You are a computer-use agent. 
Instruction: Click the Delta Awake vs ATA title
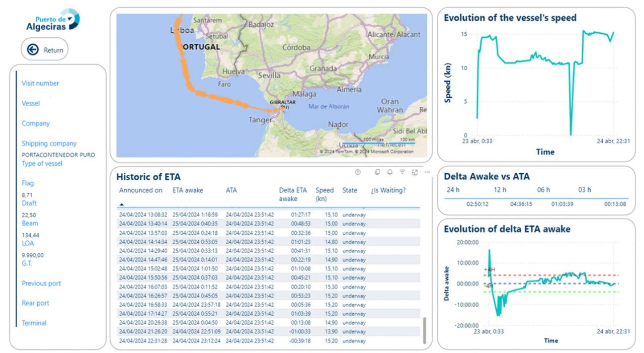point(487,177)
